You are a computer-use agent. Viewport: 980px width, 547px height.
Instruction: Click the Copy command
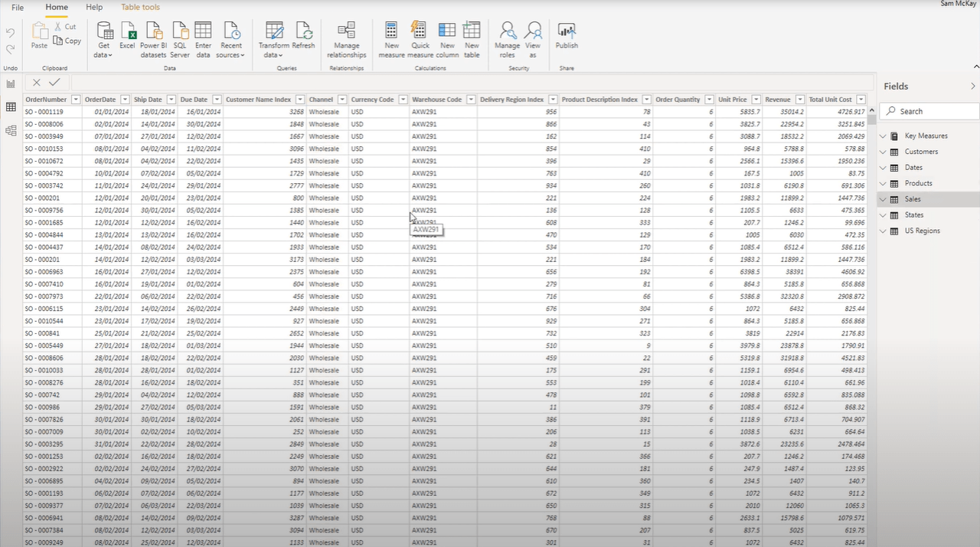(x=67, y=41)
